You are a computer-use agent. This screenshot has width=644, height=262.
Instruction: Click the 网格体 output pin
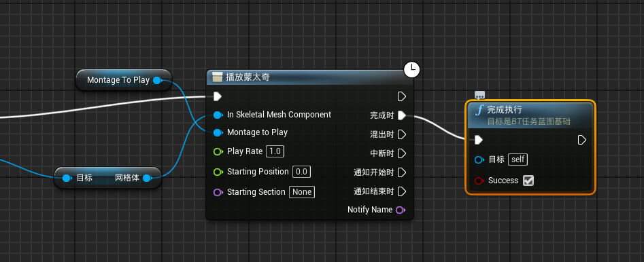click(x=147, y=179)
